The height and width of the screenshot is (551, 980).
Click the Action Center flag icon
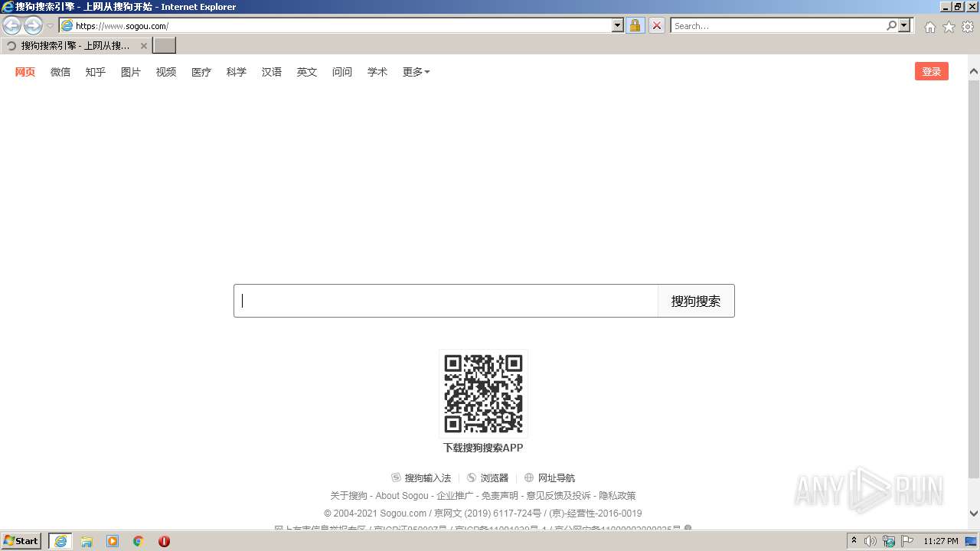pos(907,541)
